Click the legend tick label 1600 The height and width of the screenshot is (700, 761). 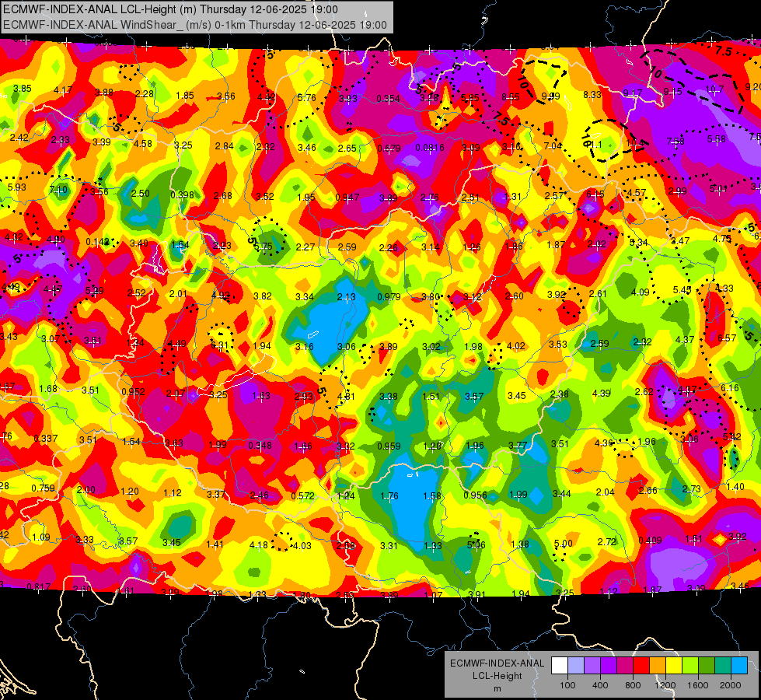point(697,685)
